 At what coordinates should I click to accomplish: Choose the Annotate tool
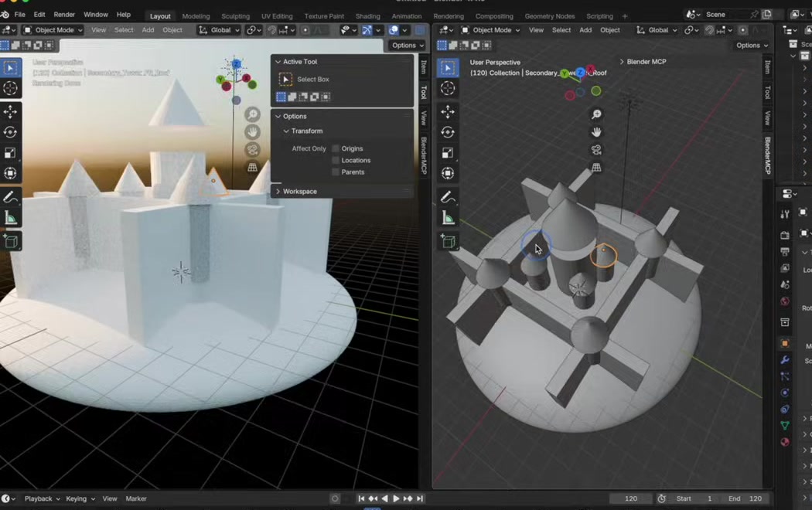(10, 197)
